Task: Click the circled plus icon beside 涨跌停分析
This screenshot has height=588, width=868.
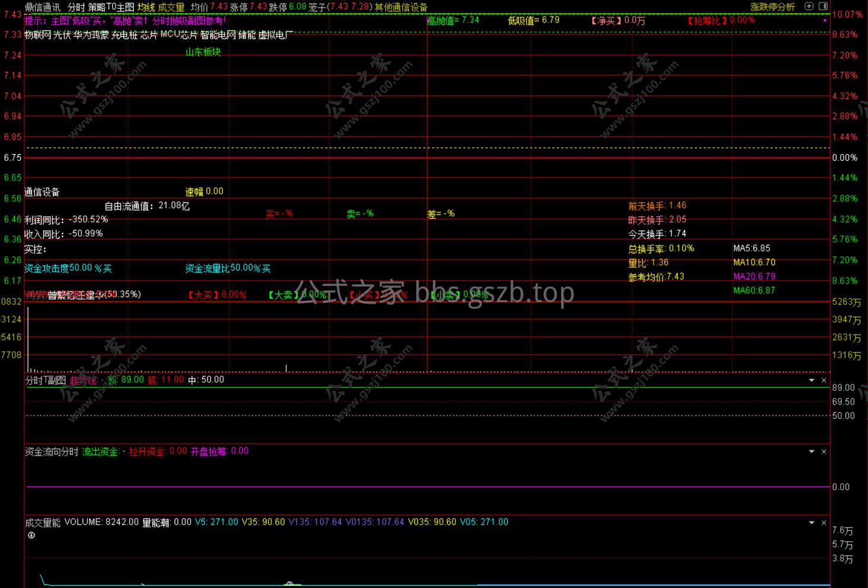Action: coord(809,6)
